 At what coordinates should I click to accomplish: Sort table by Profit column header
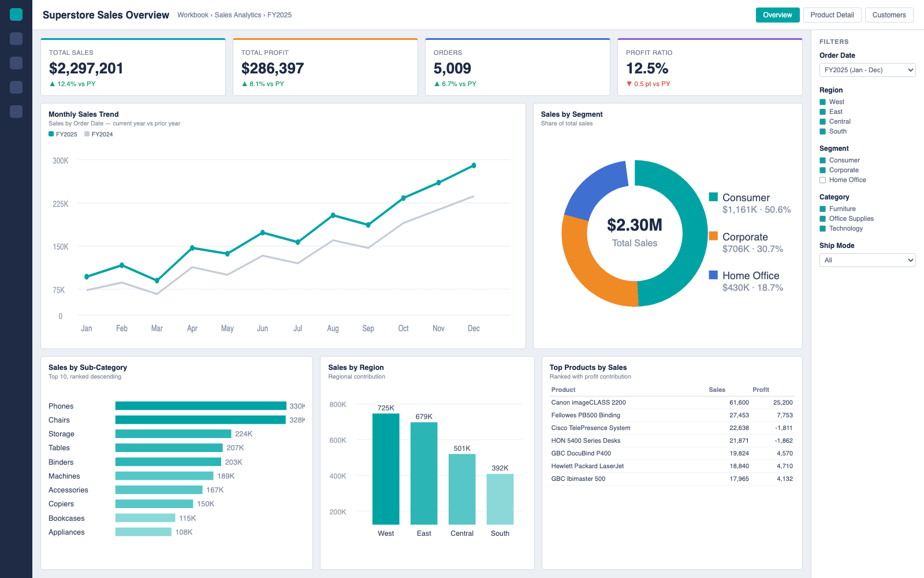tap(761, 390)
